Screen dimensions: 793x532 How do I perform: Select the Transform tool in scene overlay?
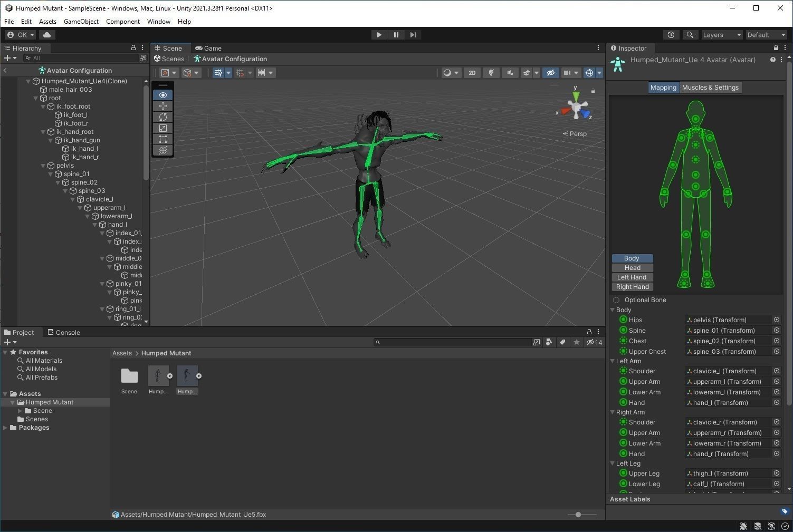pos(163,150)
